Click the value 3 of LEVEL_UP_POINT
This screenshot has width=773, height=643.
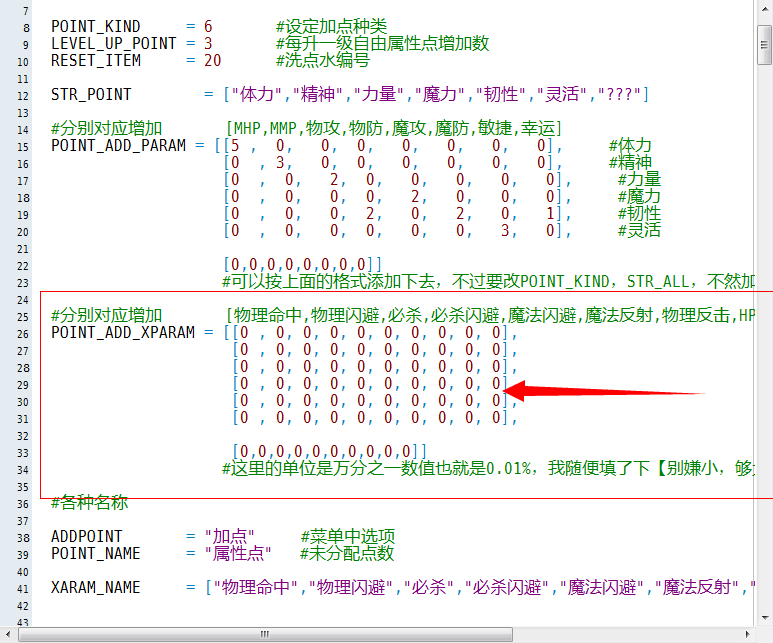(x=208, y=43)
